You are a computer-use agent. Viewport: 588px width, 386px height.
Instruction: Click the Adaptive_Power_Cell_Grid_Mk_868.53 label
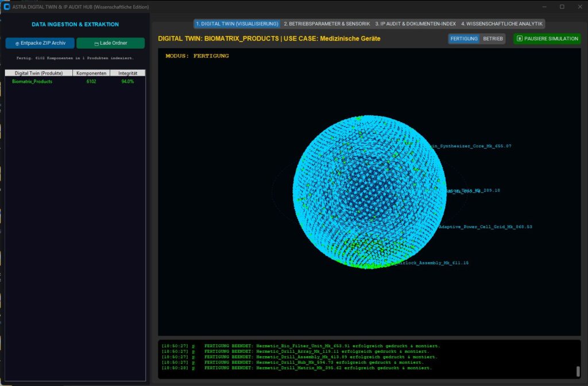click(x=485, y=227)
